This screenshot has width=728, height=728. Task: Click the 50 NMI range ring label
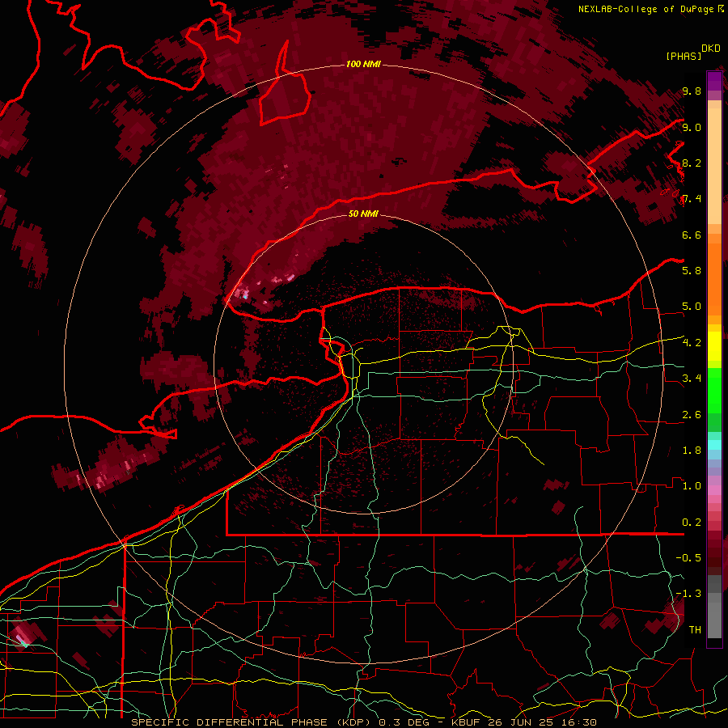363,214
